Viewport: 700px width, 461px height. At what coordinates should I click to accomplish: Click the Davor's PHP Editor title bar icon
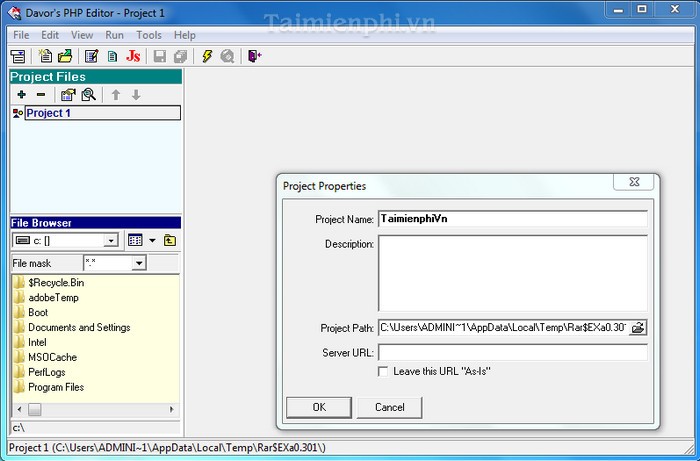point(14,12)
